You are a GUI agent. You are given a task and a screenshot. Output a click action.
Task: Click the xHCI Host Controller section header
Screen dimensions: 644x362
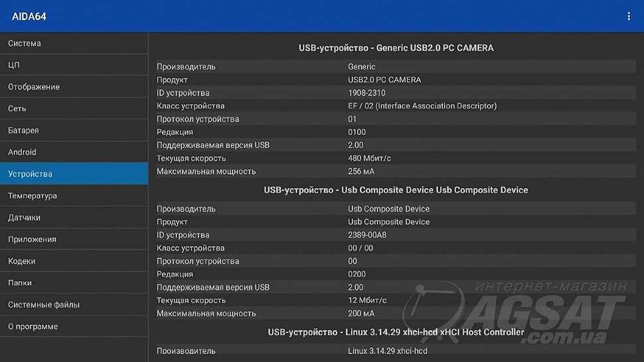tap(396, 332)
